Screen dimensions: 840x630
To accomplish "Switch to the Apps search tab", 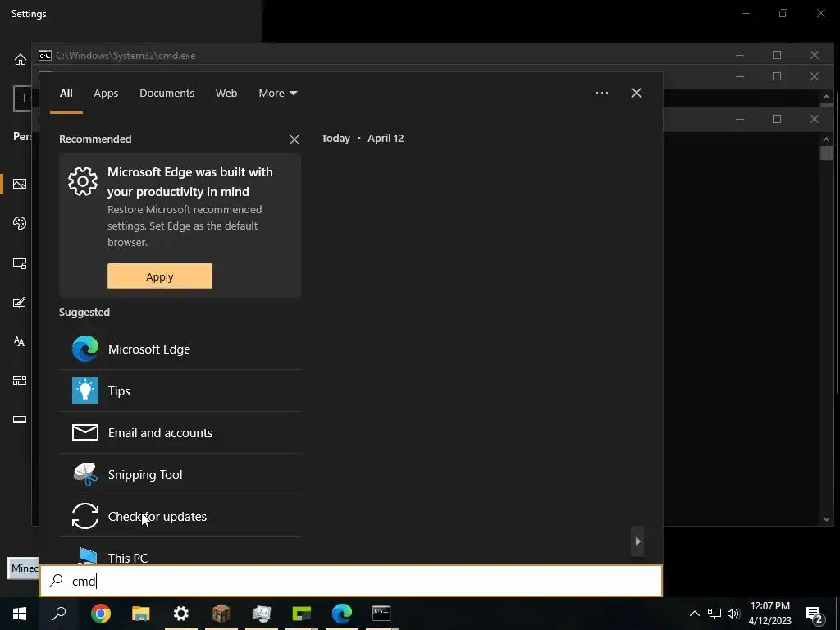I will [106, 94].
